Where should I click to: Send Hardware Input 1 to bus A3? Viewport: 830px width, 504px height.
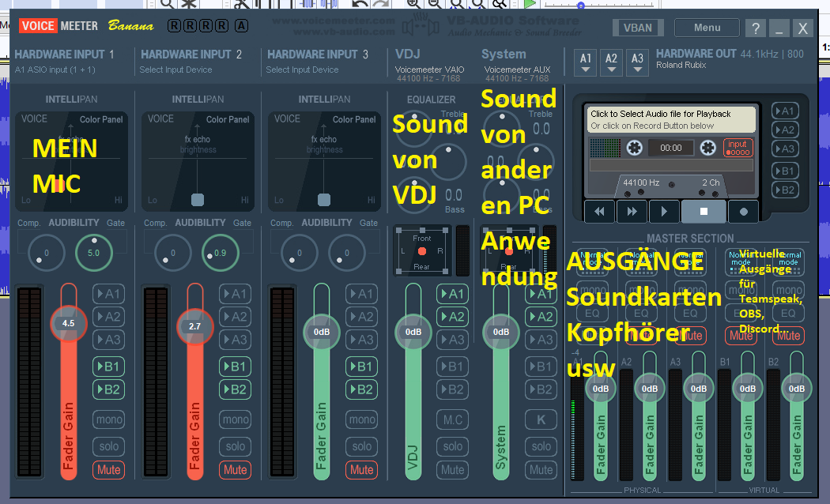tap(108, 340)
